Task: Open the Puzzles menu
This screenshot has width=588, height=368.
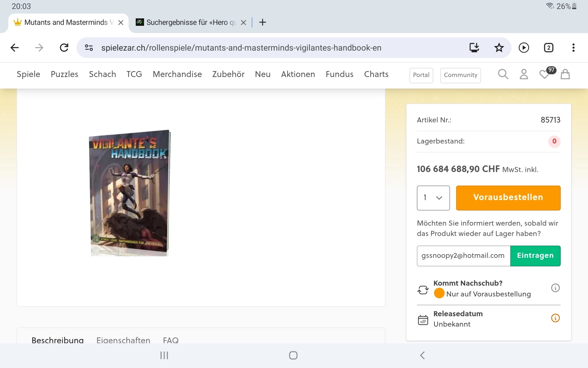Action: (x=65, y=74)
